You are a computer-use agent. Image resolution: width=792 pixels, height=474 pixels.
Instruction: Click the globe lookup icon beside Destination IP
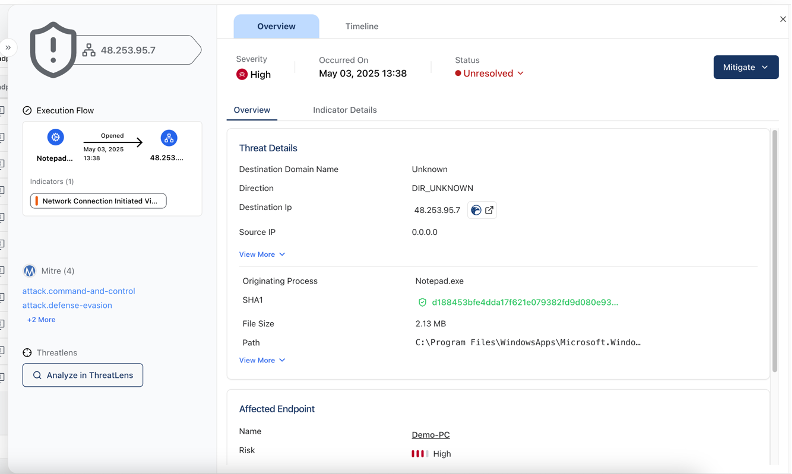click(x=476, y=210)
